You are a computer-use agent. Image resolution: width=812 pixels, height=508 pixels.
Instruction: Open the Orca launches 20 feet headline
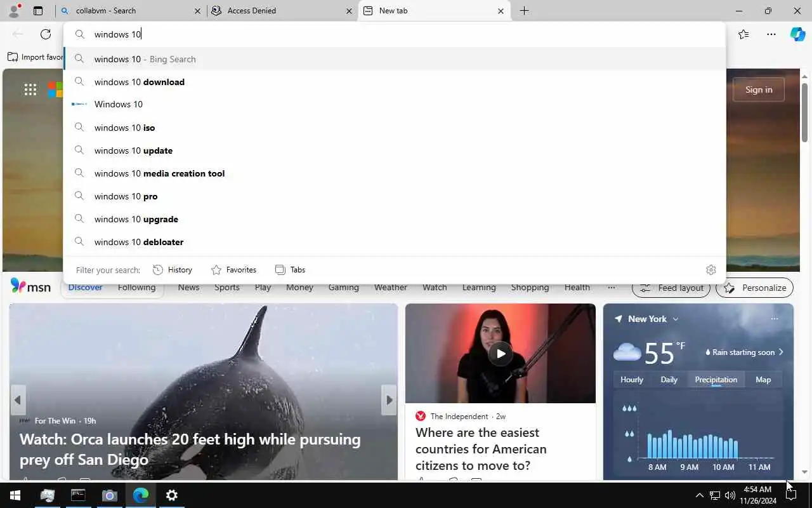tap(190, 449)
